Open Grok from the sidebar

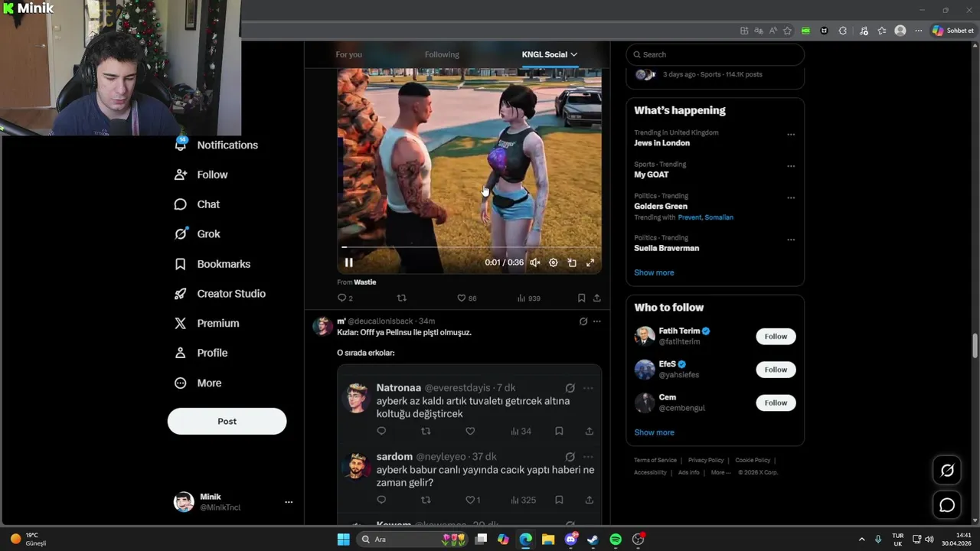click(x=198, y=234)
